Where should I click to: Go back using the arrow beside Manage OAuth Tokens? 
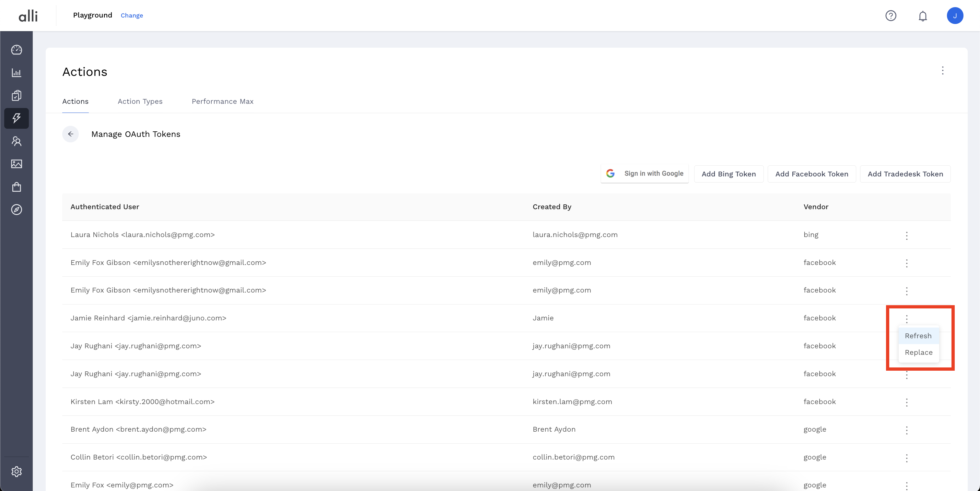click(x=70, y=134)
